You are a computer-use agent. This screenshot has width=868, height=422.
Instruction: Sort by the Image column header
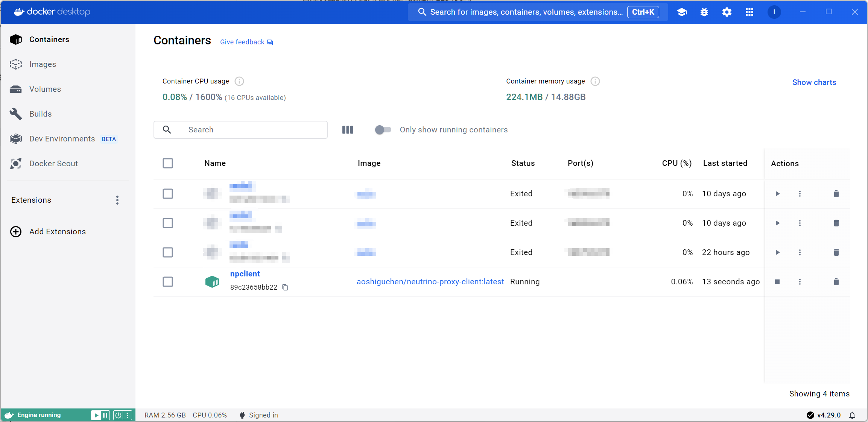(369, 163)
